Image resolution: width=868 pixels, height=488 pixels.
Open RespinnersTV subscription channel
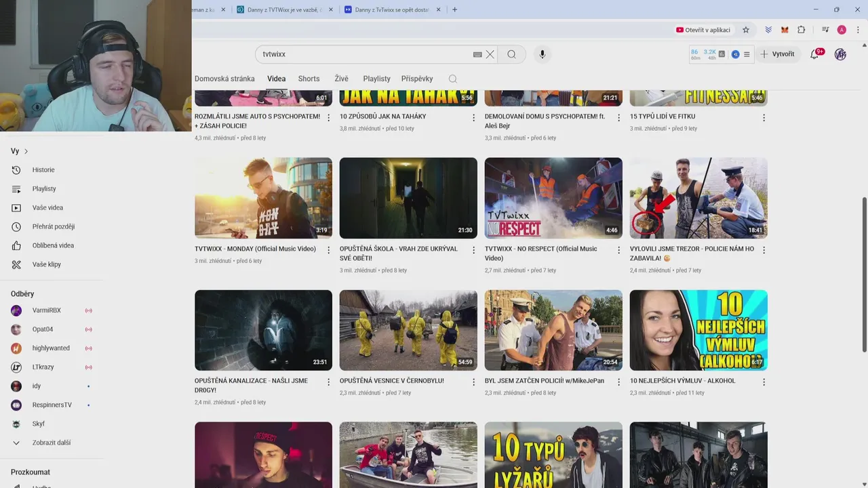pyautogui.click(x=52, y=405)
